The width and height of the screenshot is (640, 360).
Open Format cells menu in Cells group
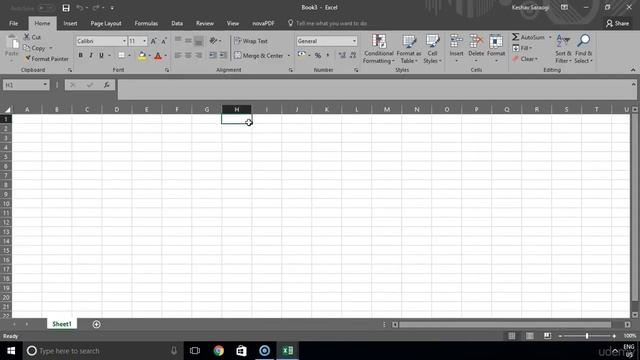(x=496, y=48)
